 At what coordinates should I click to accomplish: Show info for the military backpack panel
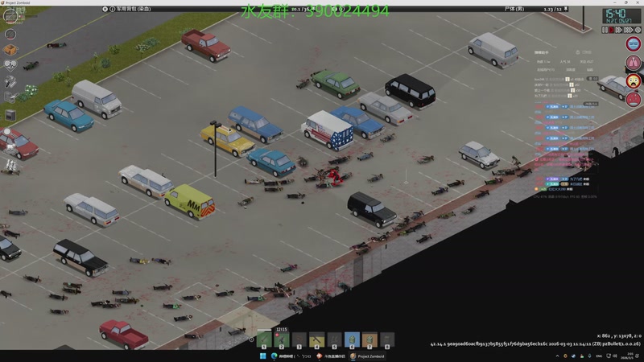pos(112,9)
